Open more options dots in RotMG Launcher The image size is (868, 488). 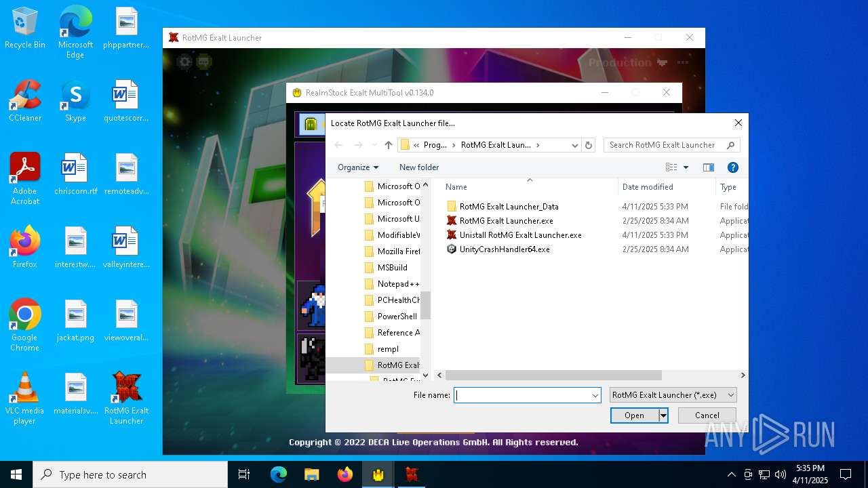click(x=683, y=62)
